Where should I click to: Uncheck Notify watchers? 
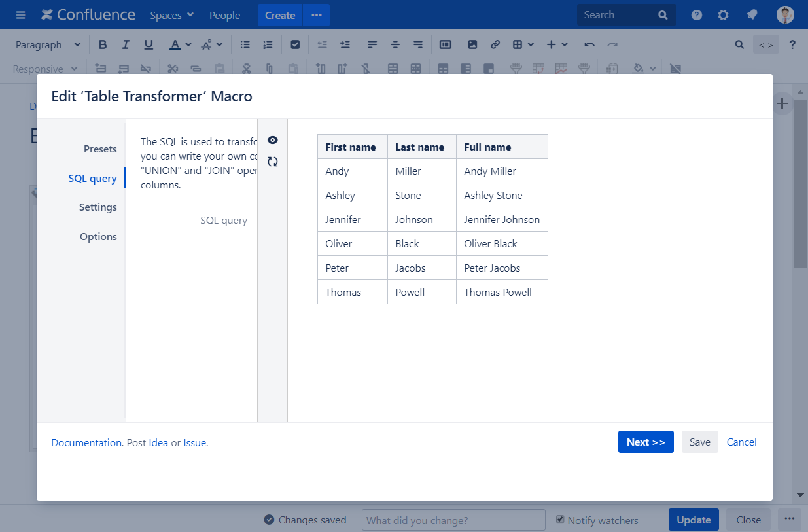pos(560,518)
